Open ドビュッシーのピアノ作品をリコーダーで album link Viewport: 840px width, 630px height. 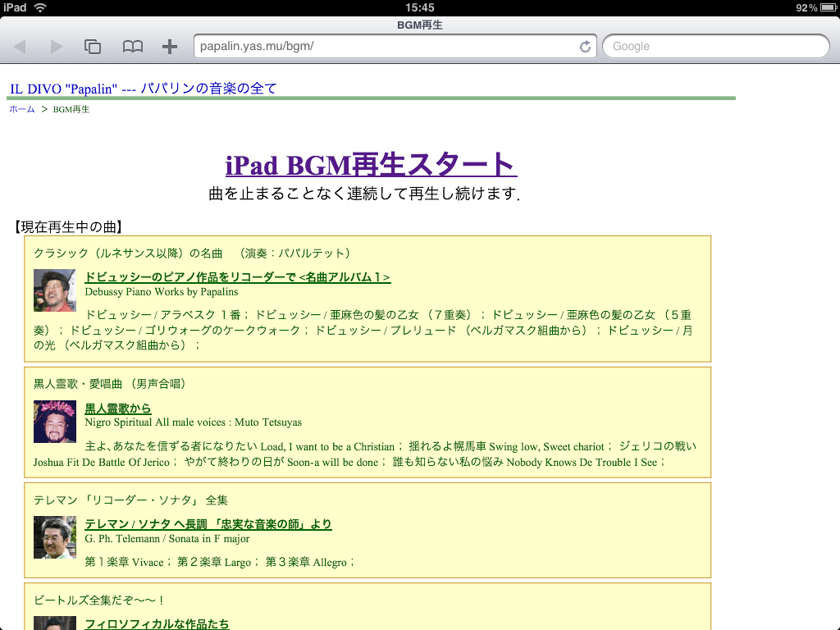click(x=238, y=277)
